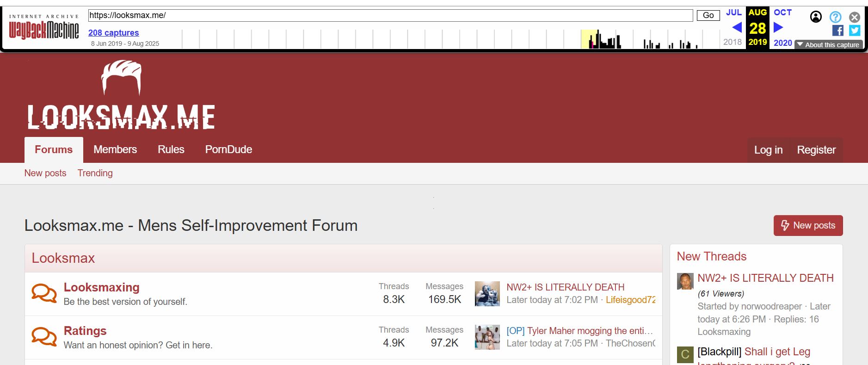Expand the About this capture dropdown
The width and height of the screenshot is (868, 365).
(x=828, y=45)
